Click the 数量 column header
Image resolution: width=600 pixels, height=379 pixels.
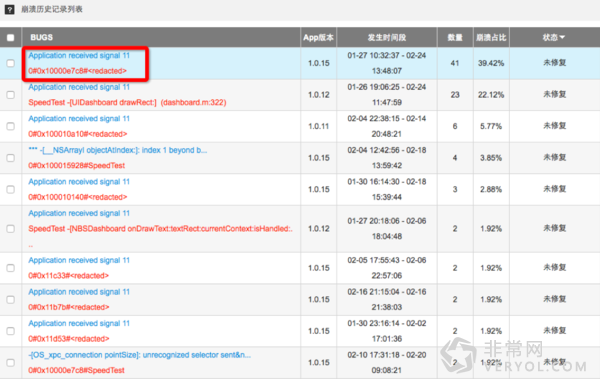[x=455, y=38]
